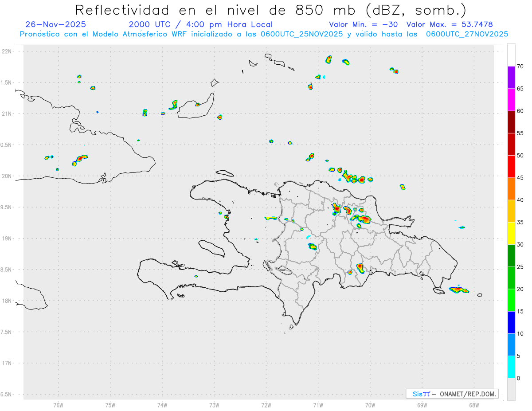Screen dimensions: 532x411
Task: Select the date text '26-Nov-2025'
Action: pyautogui.click(x=56, y=24)
